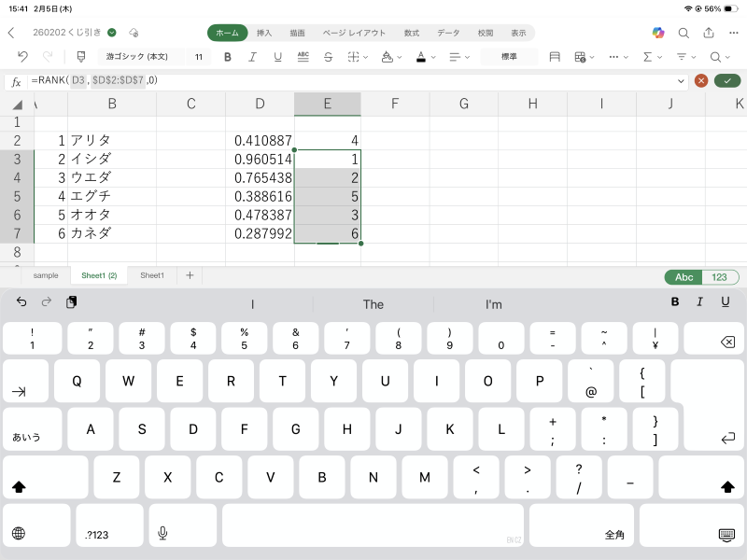747x560 pixels.
Task: Open the 標準 number format dropdown
Action: (x=509, y=57)
